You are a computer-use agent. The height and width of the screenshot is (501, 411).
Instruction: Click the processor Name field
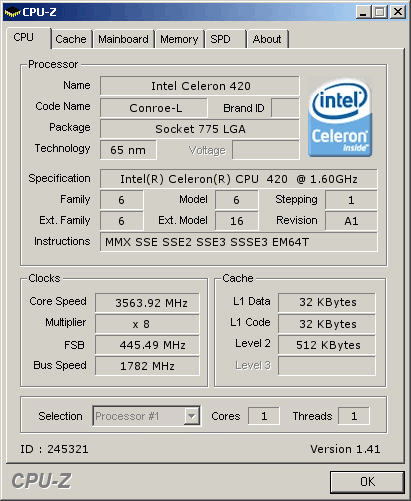click(200, 86)
